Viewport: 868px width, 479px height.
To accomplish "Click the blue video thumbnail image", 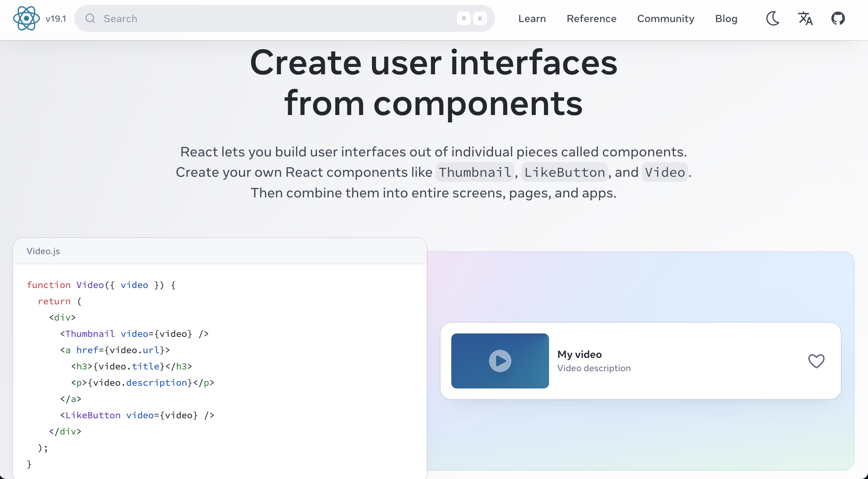I will point(500,361).
